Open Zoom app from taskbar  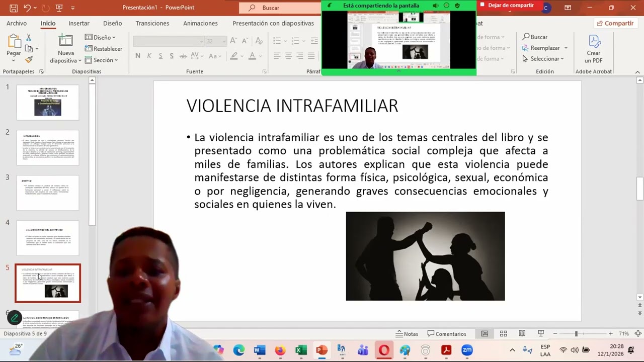(x=467, y=350)
